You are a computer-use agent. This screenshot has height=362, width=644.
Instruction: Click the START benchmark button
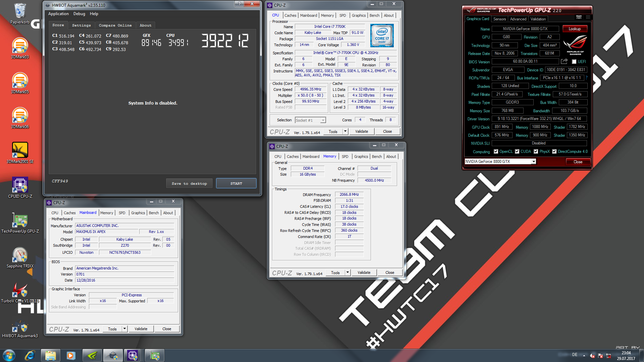click(x=236, y=183)
